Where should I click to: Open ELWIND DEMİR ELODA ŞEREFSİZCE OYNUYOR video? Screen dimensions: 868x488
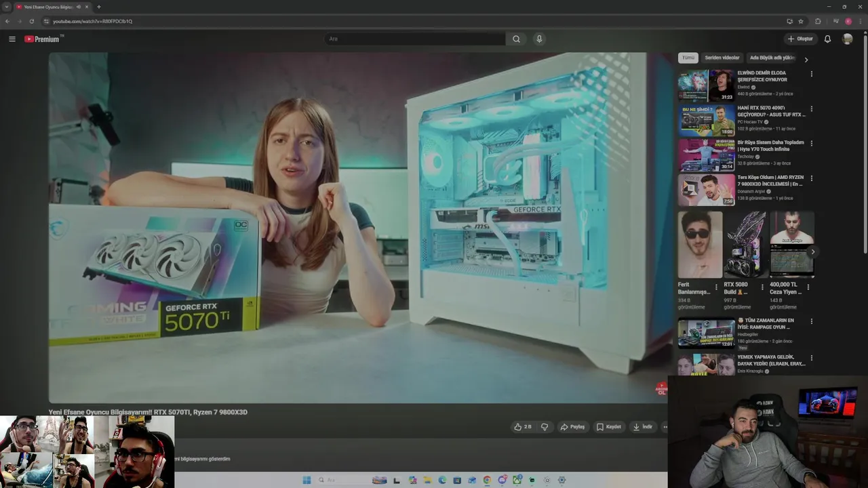point(762,76)
